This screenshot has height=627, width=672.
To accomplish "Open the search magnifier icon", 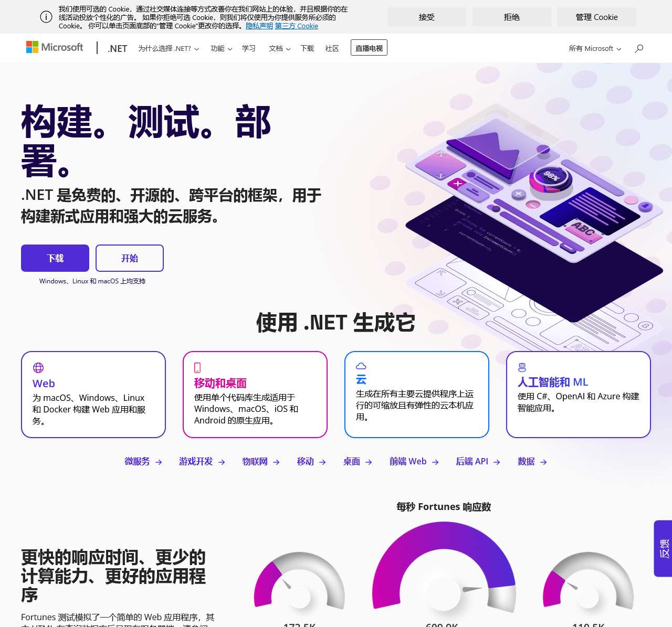I will (x=639, y=48).
